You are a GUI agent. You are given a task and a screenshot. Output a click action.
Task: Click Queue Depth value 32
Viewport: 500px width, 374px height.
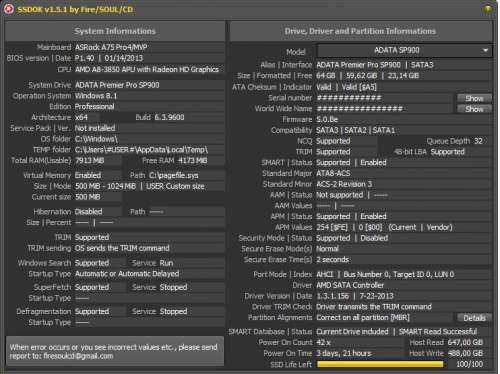478,141
